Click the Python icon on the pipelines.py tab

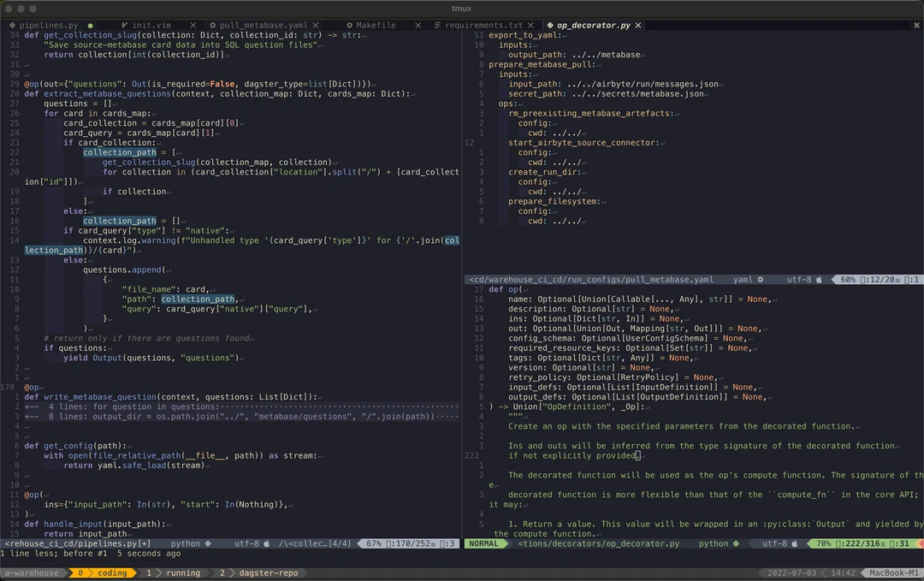pyautogui.click(x=14, y=25)
